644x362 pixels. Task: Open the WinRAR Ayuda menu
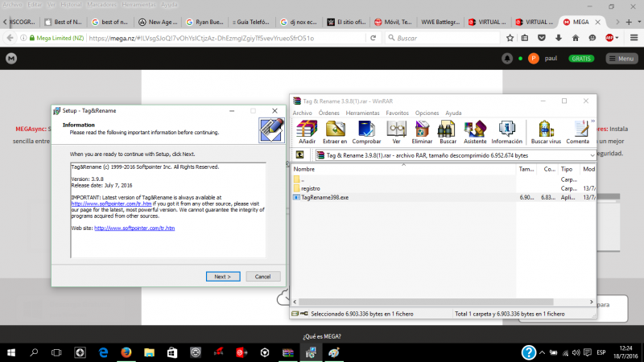(x=453, y=113)
